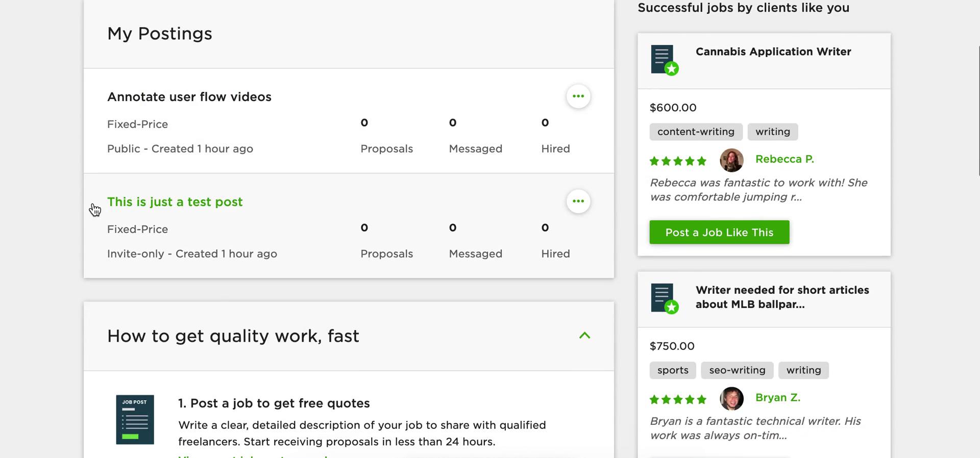Open Bryan Z.'s freelancer profile link

[x=778, y=397]
